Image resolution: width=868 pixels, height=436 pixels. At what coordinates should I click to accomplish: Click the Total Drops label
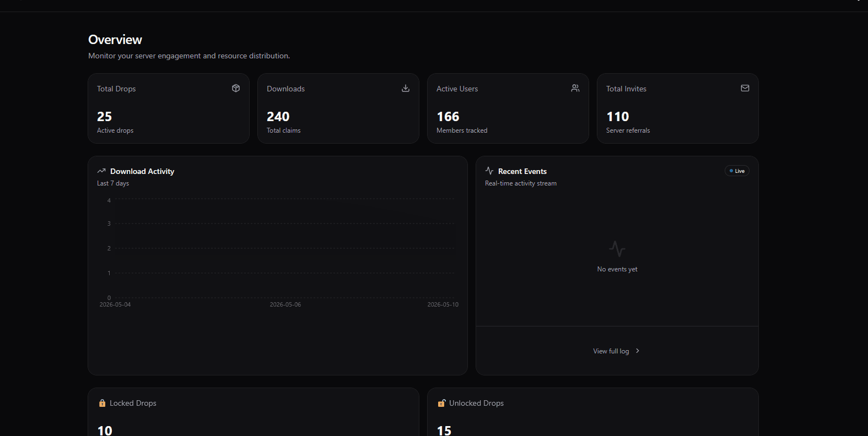click(x=116, y=89)
